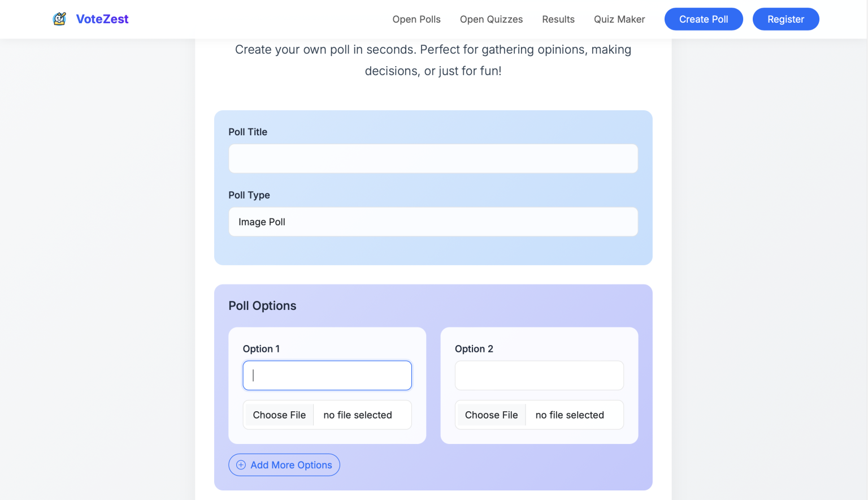Image resolution: width=868 pixels, height=500 pixels.
Task: Click the plus icon beside Add More Options
Action: 241,464
